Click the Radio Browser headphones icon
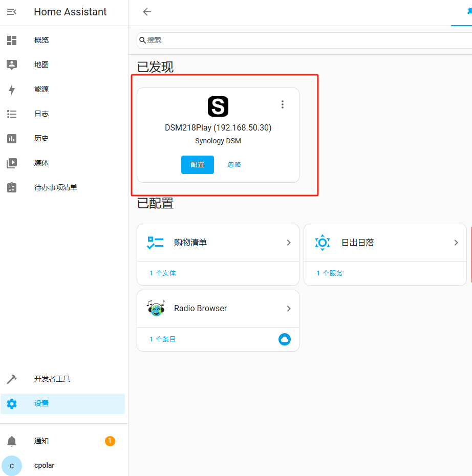Image resolution: width=472 pixels, height=476 pixels. pyautogui.click(x=156, y=308)
